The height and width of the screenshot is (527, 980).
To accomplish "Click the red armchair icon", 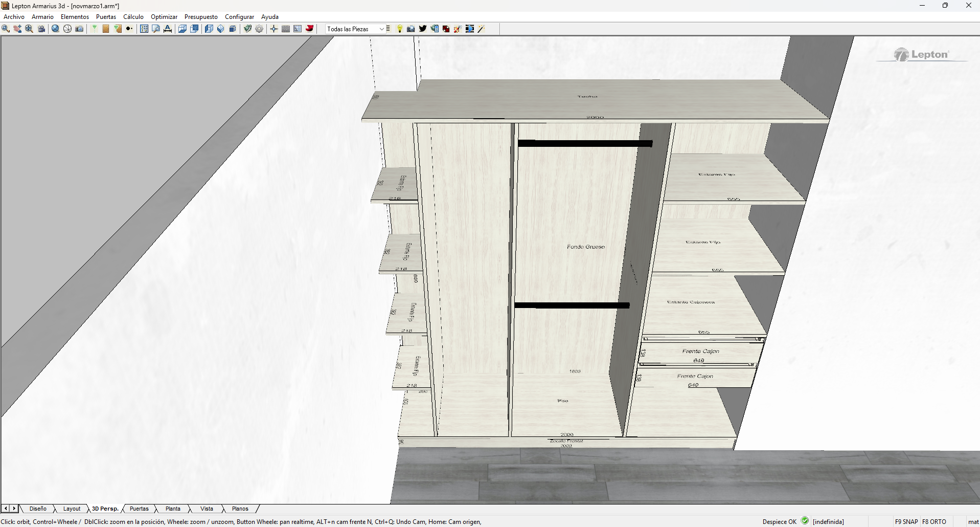I will point(309,29).
